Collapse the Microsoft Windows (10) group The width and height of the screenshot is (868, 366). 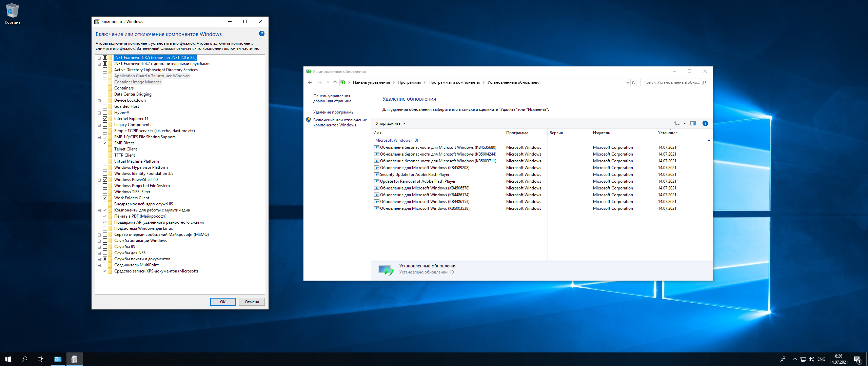(x=709, y=140)
